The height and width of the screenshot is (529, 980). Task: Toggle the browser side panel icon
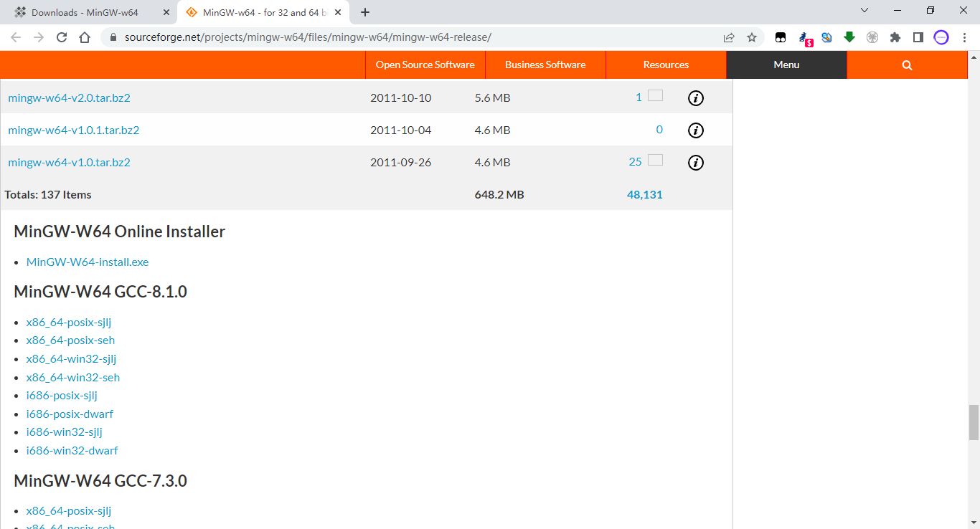coord(918,37)
